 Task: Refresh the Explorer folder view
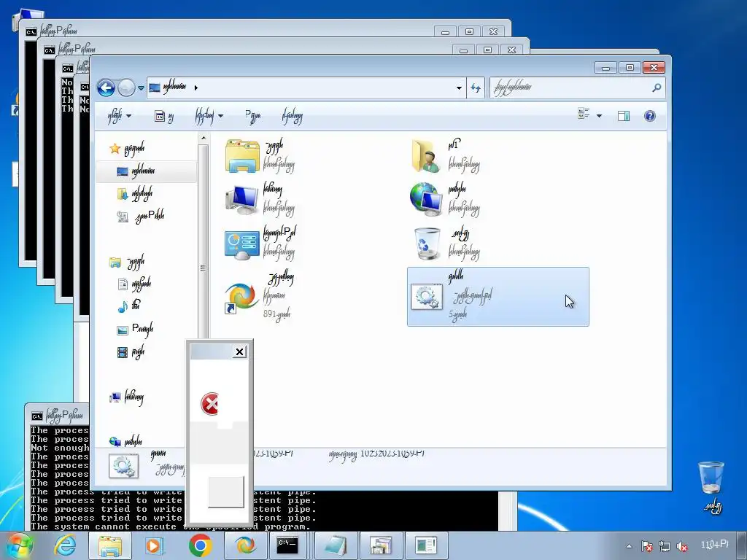coord(476,88)
